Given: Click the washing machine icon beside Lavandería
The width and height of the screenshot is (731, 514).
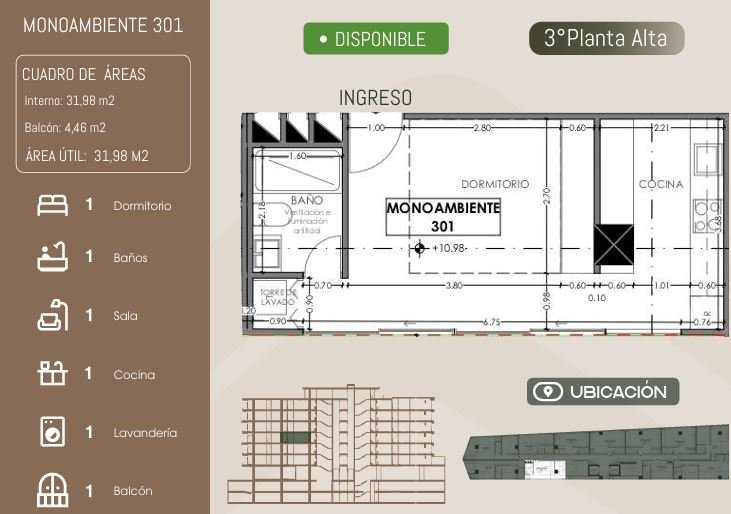Looking at the screenshot, I should point(52,432).
